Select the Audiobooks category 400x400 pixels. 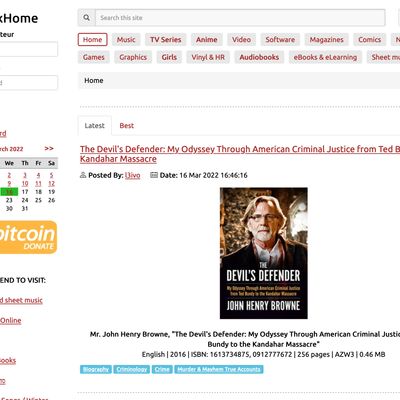tap(259, 57)
